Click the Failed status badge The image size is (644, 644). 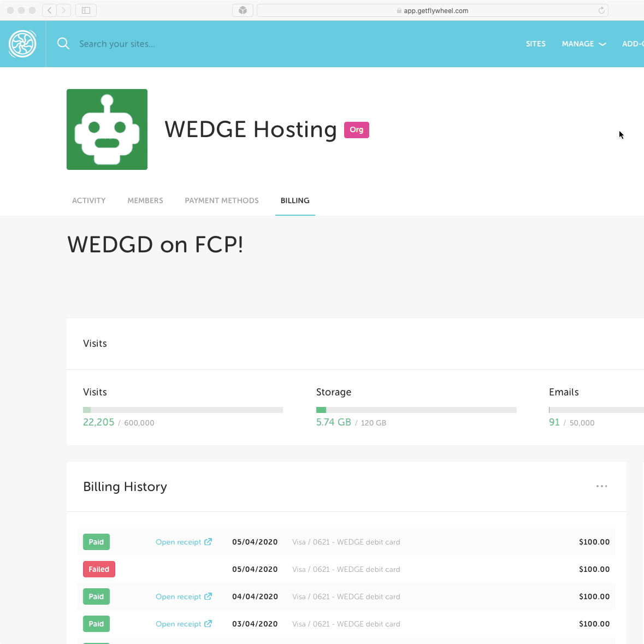(99, 569)
